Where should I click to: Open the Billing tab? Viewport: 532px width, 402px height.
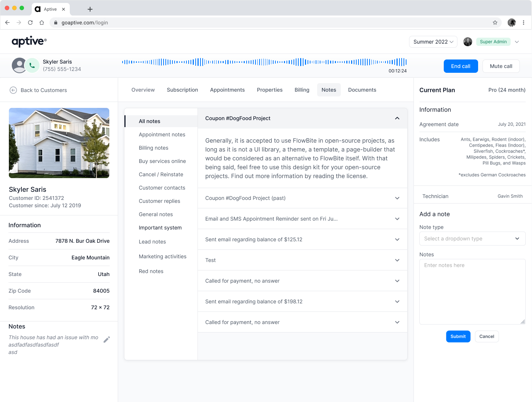tap(302, 90)
